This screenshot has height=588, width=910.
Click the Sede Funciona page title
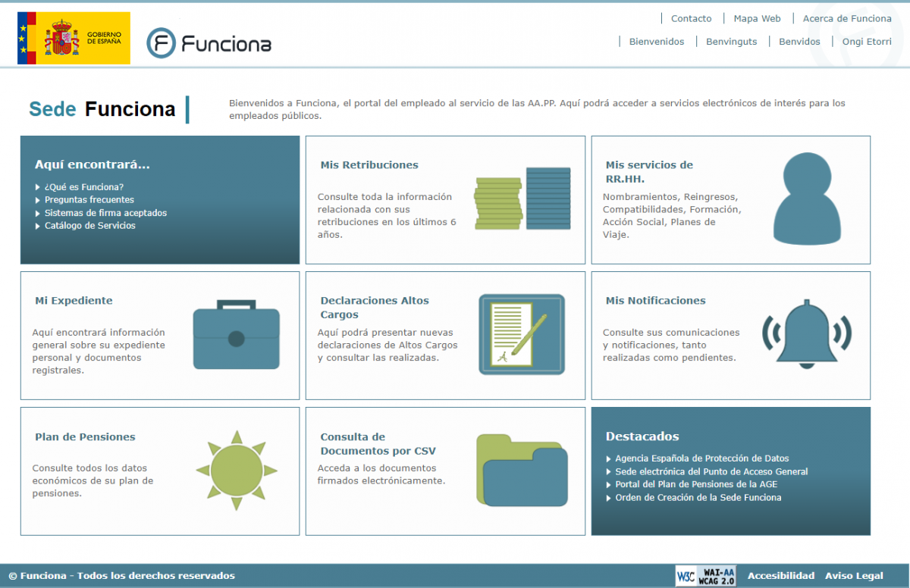tap(102, 109)
